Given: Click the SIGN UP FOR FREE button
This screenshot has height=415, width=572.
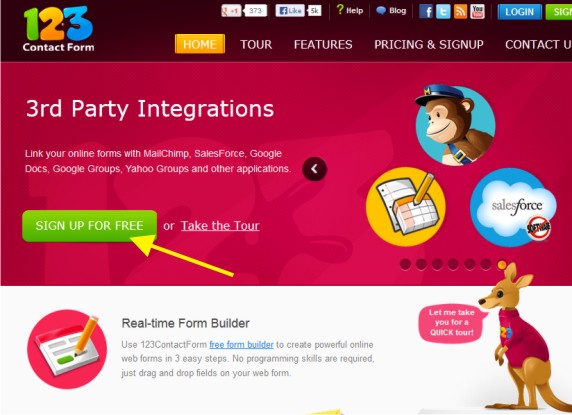Looking at the screenshot, I should pos(90,226).
